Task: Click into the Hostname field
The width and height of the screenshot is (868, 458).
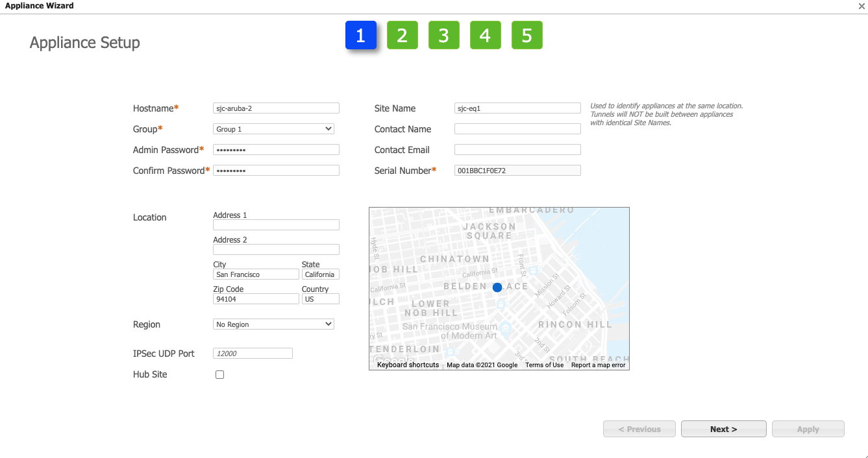Action: [x=276, y=108]
